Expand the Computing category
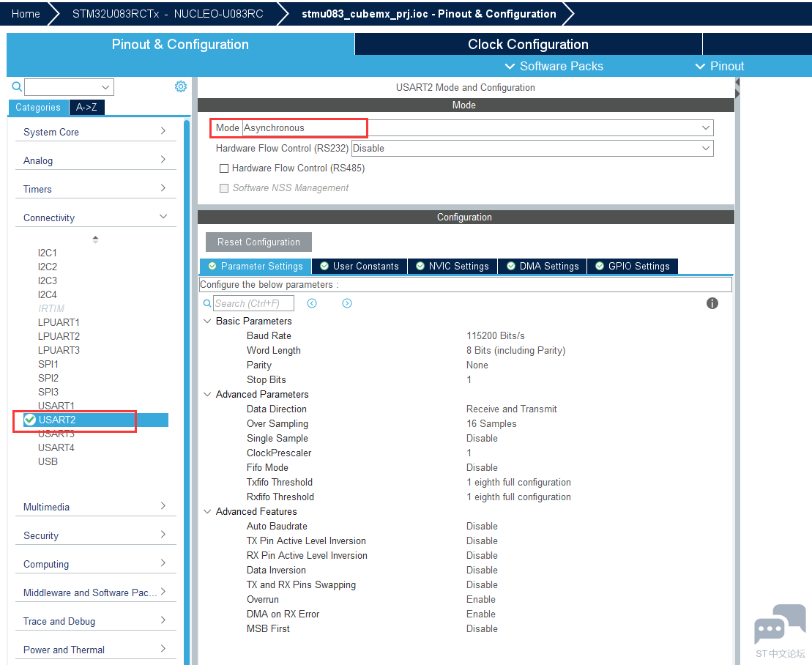The height and width of the screenshot is (665, 812). pyautogui.click(x=96, y=563)
